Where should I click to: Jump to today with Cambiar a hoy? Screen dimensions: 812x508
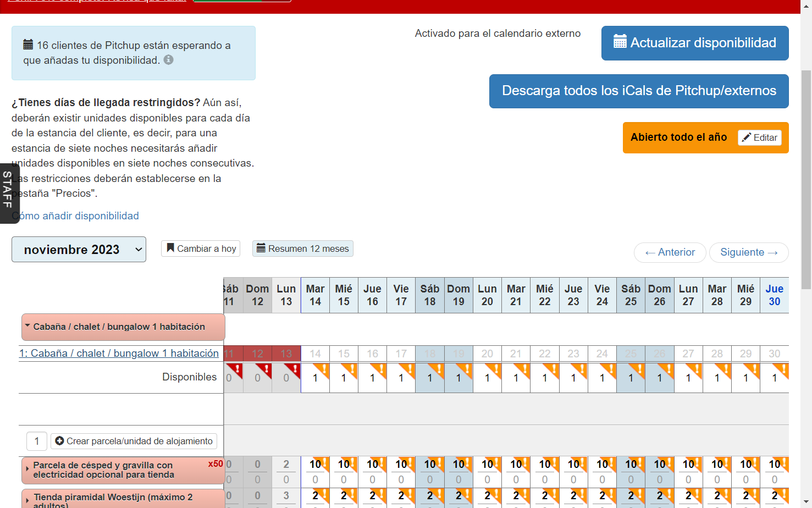point(201,249)
